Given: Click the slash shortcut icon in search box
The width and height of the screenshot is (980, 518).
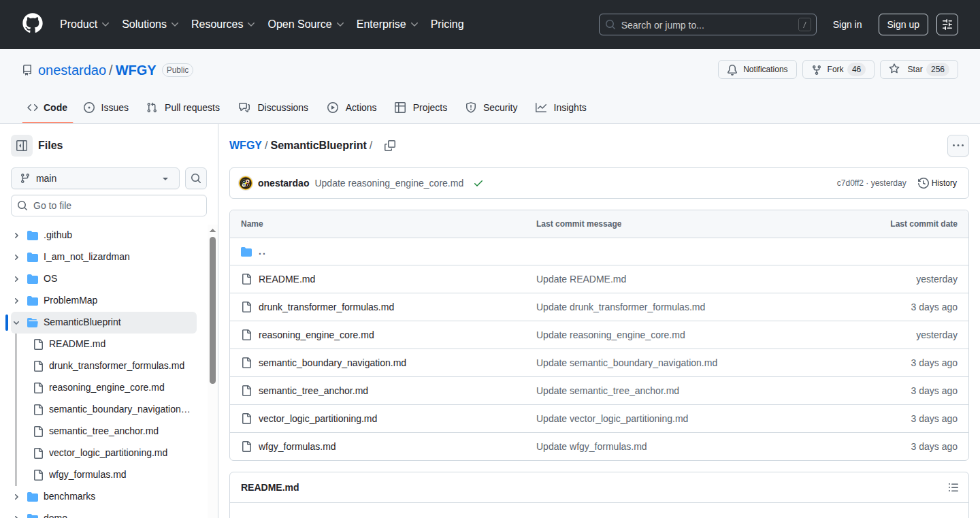Looking at the screenshot, I should [804, 25].
